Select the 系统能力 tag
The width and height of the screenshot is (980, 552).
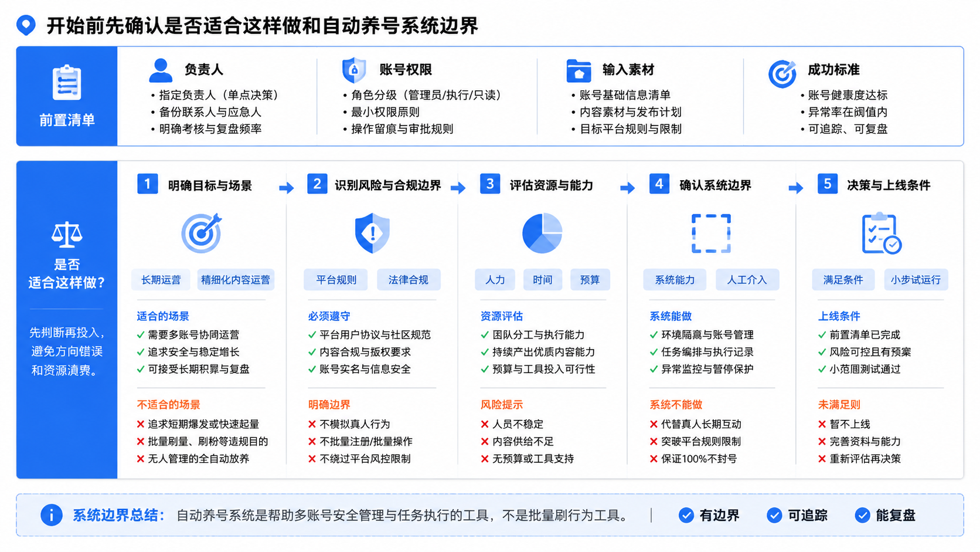675,280
